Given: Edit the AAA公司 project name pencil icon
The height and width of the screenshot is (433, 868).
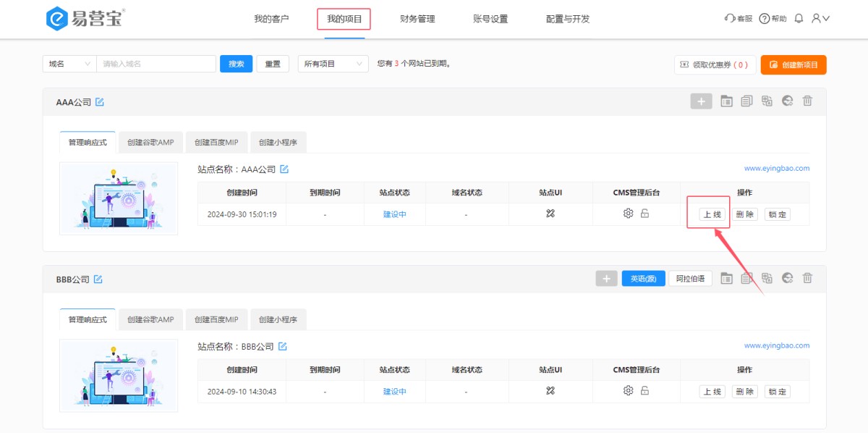Looking at the screenshot, I should pos(100,102).
